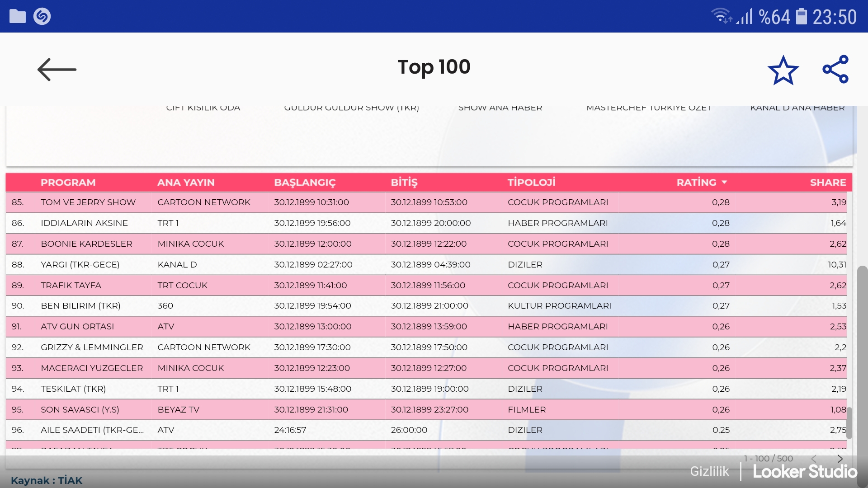Select the TOM VE JERRY SHOW row
The width and height of the screenshot is (868, 488).
tap(88, 202)
